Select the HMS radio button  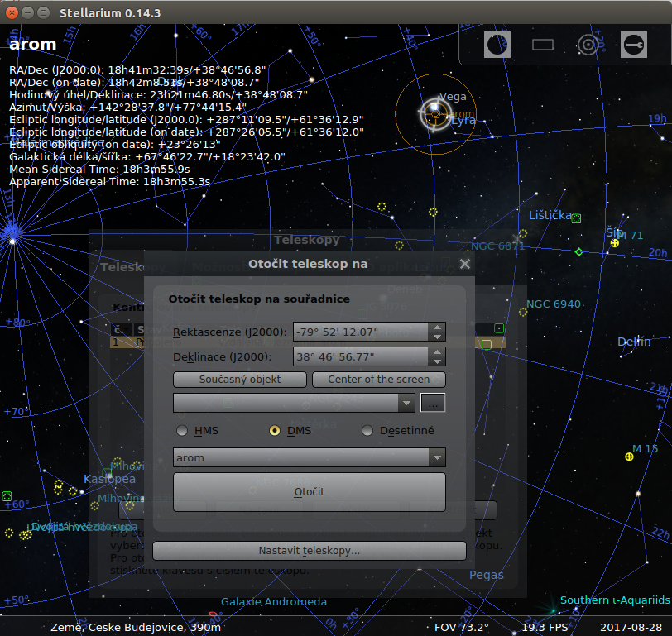pyautogui.click(x=182, y=431)
